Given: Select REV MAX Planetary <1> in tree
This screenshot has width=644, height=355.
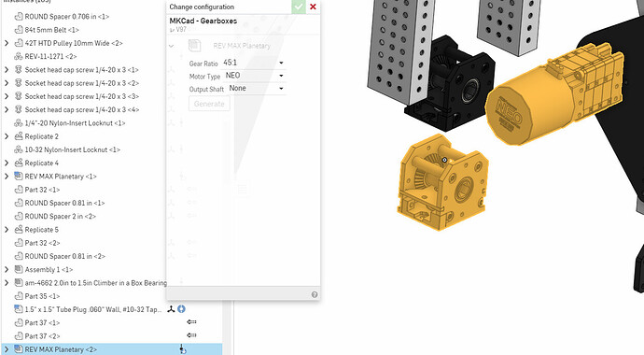Looking at the screenshot, I should [x=61, y=177].
